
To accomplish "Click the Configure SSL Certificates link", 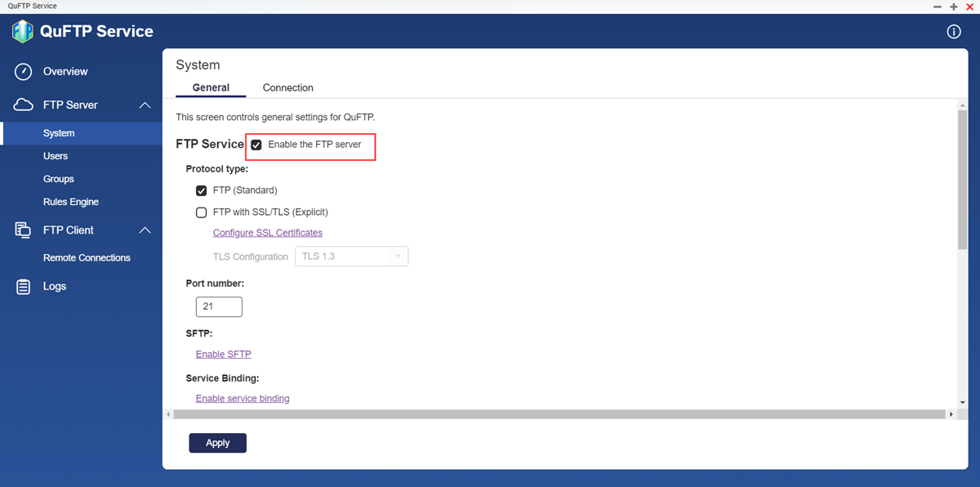I will point(268,233).
